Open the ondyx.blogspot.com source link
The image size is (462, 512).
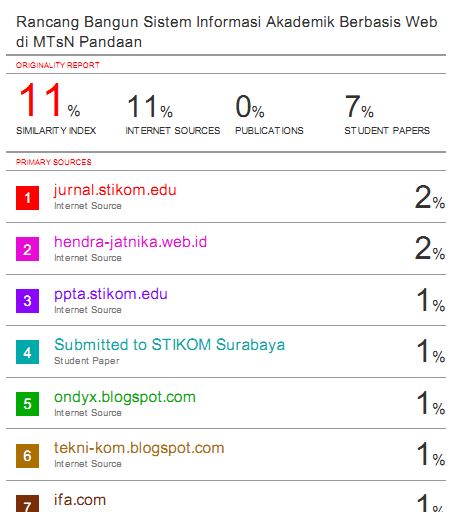pyautogui.click(x=125, y=397)
